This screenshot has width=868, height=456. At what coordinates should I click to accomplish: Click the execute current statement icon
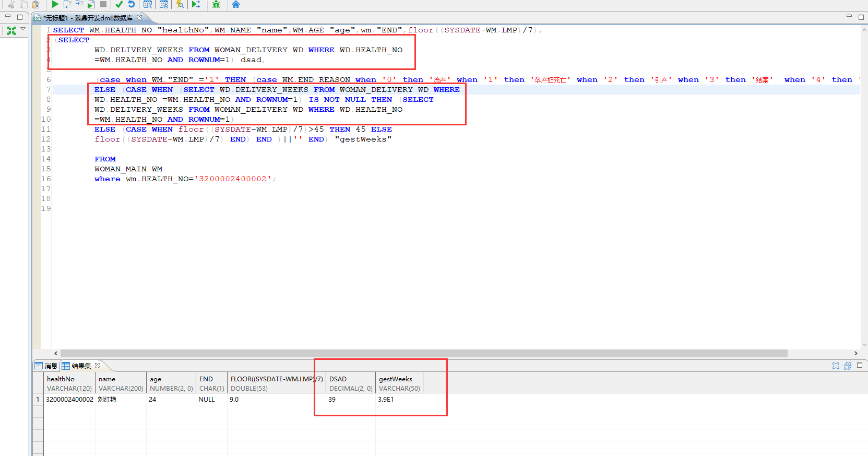coord(67,4)
